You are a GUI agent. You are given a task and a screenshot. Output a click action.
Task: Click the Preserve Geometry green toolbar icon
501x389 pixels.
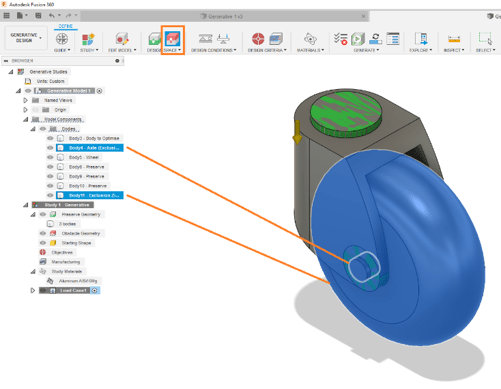tap(155, 39)
